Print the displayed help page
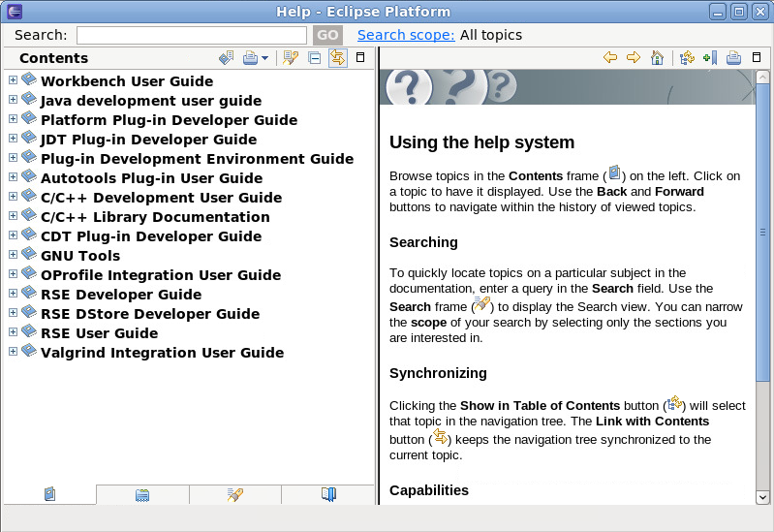 [x=733, y=58]
